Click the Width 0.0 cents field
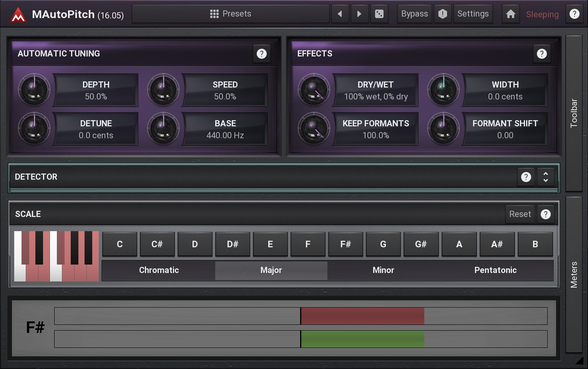 (x=505, y=90)
